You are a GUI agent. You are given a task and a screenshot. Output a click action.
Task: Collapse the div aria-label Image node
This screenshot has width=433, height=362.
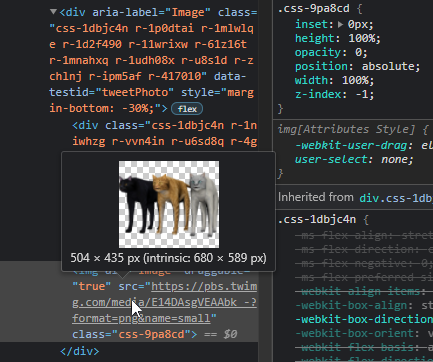pos(53,12)
